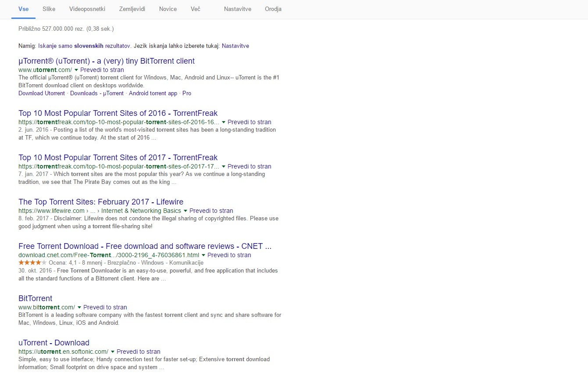Open the Pro sitelink
The height and width of the screenshot is (377, 588).
[x=187, y=93]
